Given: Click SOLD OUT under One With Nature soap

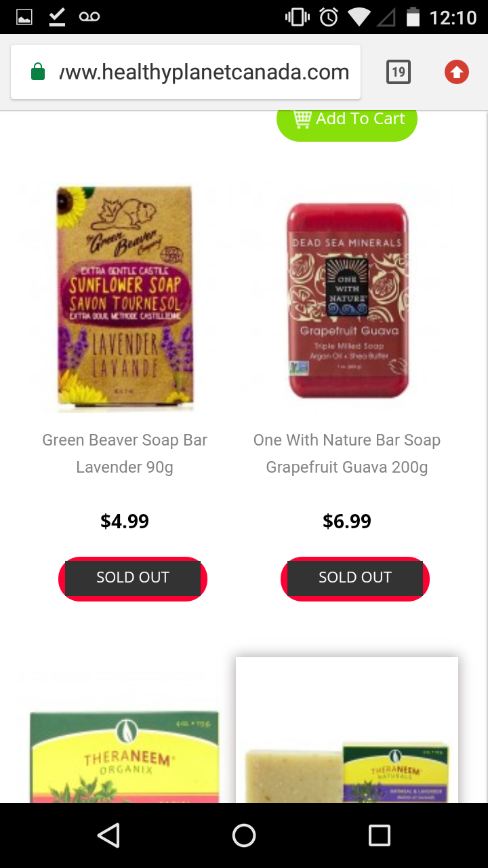Looking at the screenshot, I should click(355, 578).
